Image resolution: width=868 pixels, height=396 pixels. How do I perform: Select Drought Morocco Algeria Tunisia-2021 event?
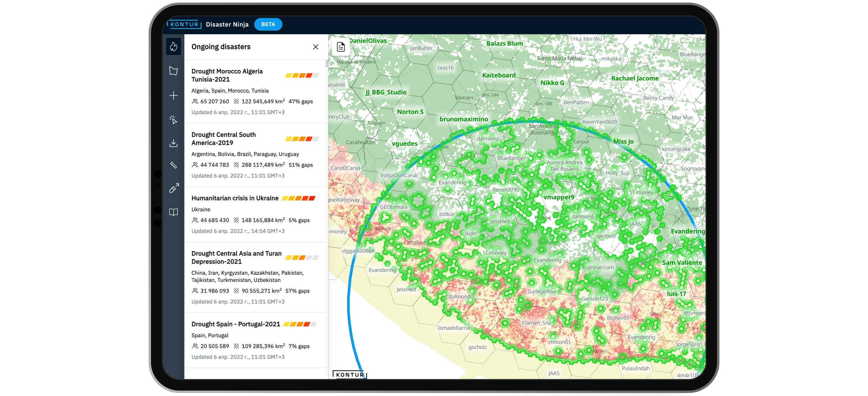227,75
